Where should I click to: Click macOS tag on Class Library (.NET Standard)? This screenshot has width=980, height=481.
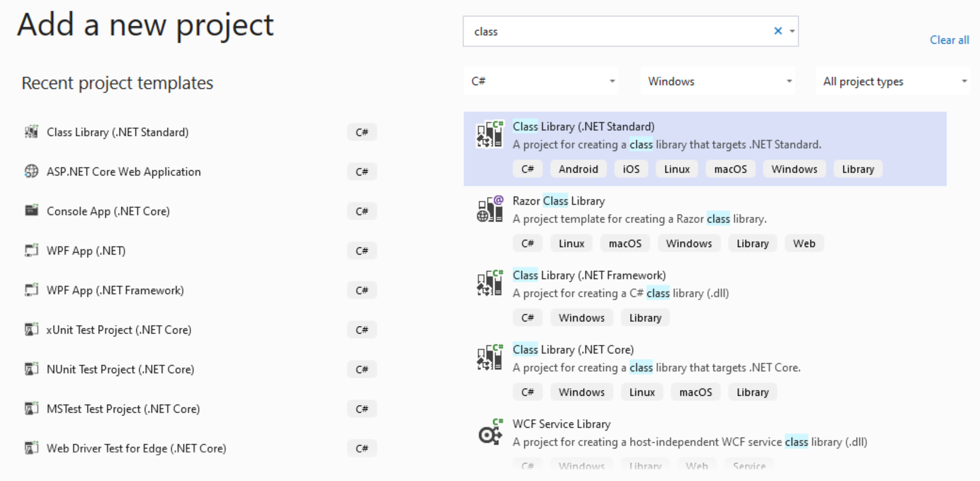(731, 169)
